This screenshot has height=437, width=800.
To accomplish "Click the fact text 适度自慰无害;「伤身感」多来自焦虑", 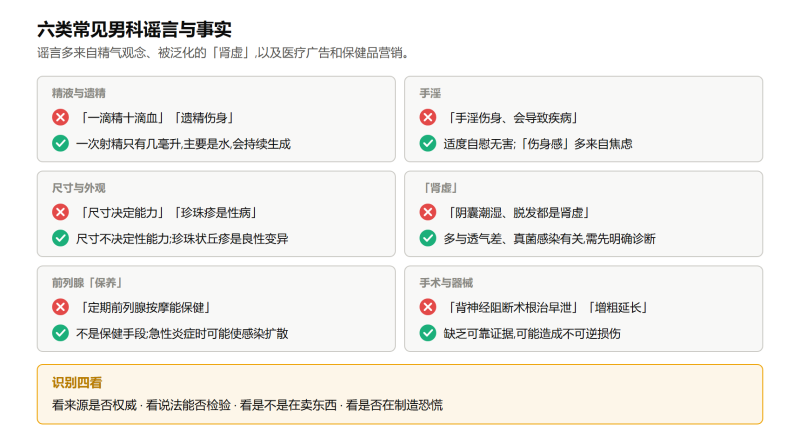I will 538,144.
